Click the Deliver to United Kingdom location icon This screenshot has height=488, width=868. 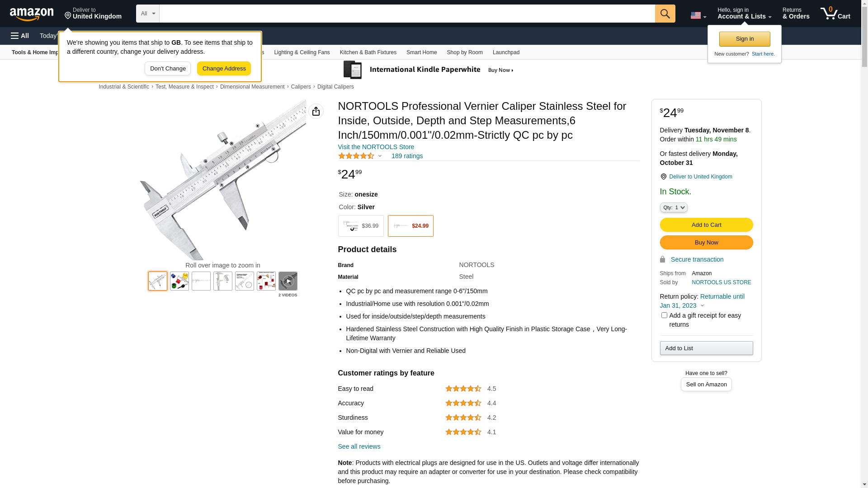[663, 177]
